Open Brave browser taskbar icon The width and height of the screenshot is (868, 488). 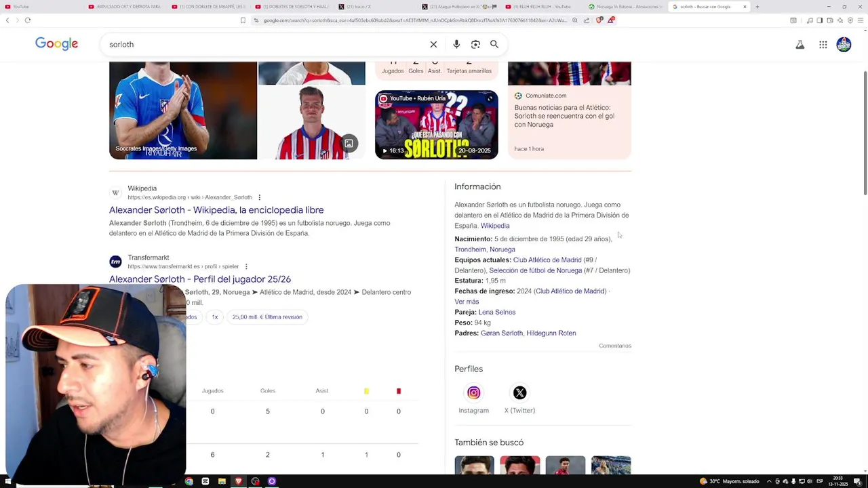click(239, 481)
